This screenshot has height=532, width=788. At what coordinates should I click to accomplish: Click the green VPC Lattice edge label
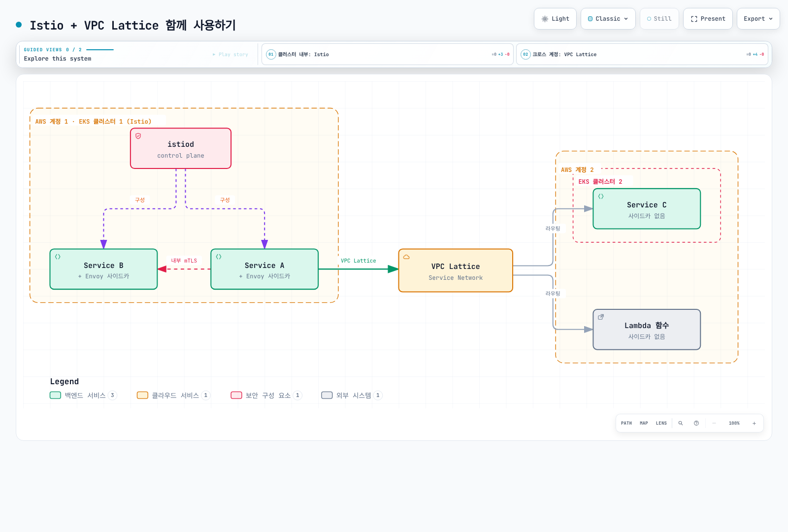click(x=359, y=261)
